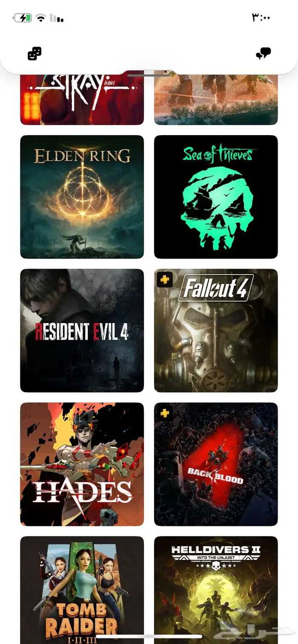Select the Helldivers II game tile
This screenshot has height=644, width=298.
216,590
